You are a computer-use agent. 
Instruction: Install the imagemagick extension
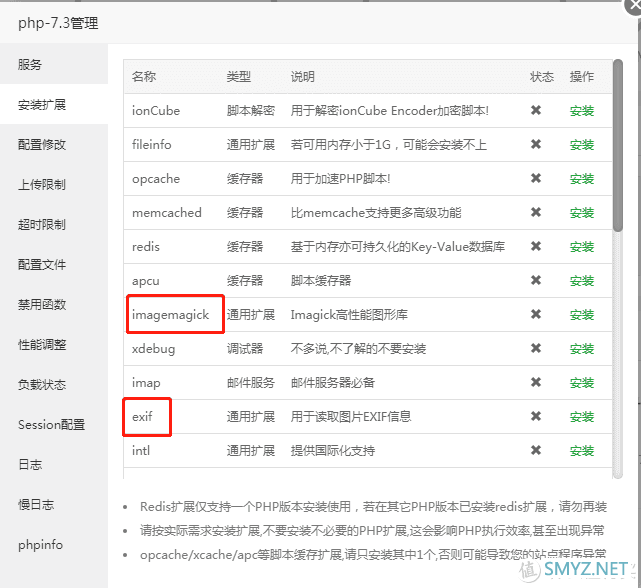click(x=582, y=315)
